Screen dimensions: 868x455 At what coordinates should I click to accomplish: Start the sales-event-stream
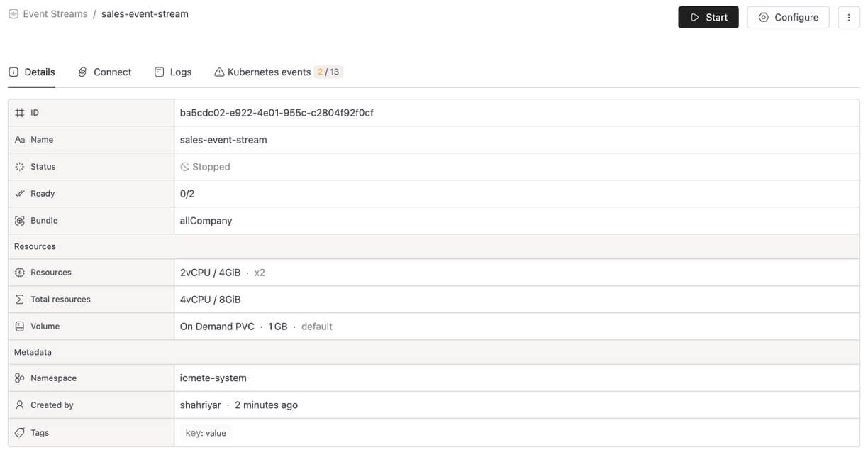click(708, 18)
